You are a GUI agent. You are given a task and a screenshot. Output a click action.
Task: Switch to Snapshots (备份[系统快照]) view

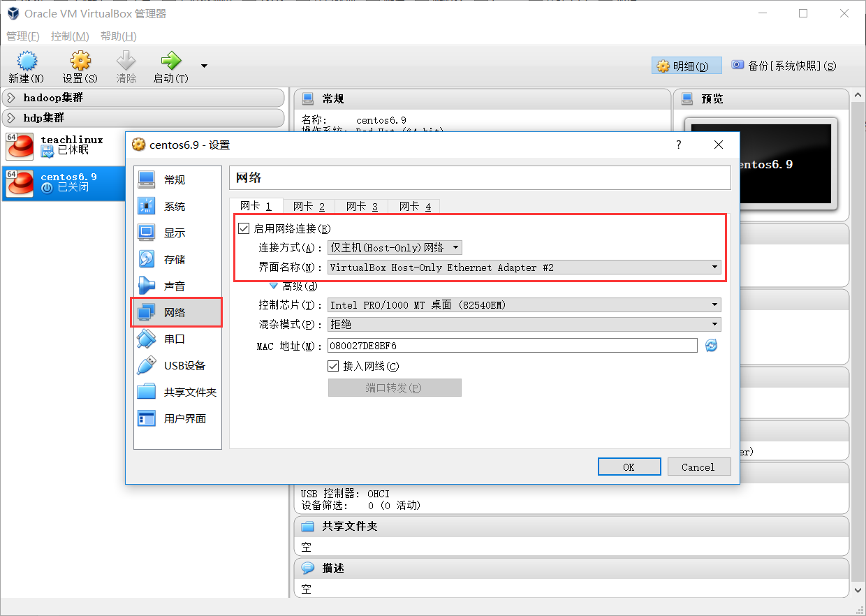click(x=784, y=66)
